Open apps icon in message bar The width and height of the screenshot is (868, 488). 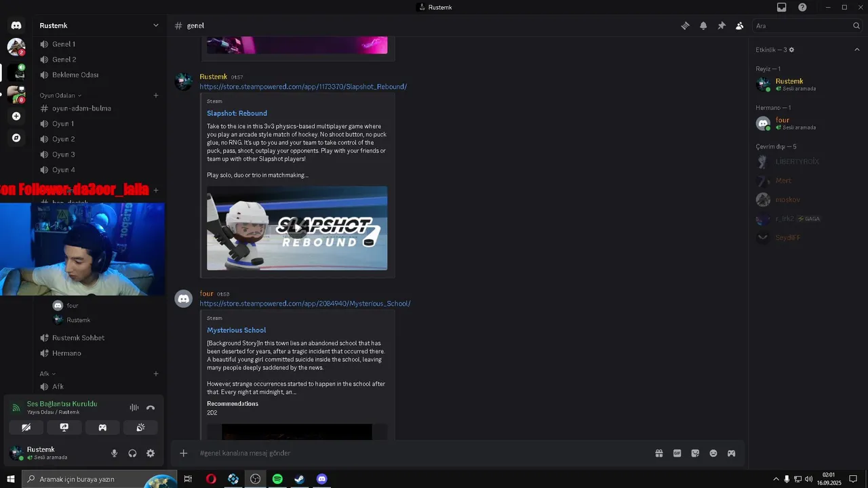(732, 453)
